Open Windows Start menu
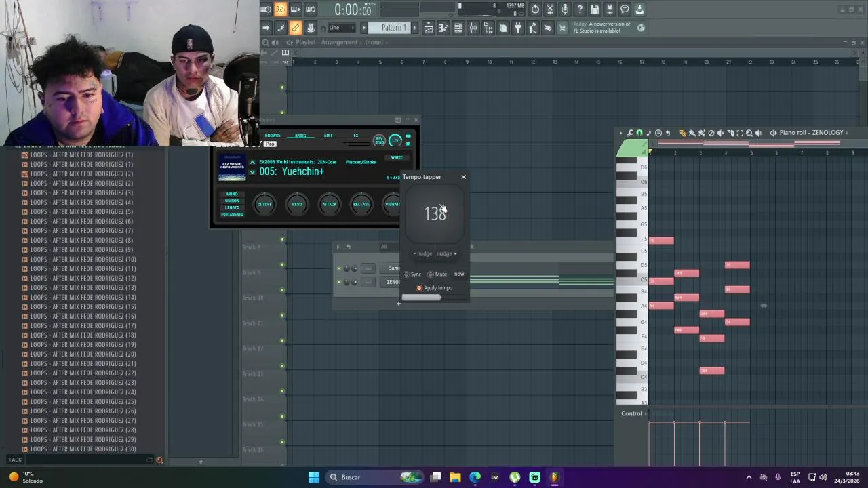The image size is (868, 488). pos(314,477)
